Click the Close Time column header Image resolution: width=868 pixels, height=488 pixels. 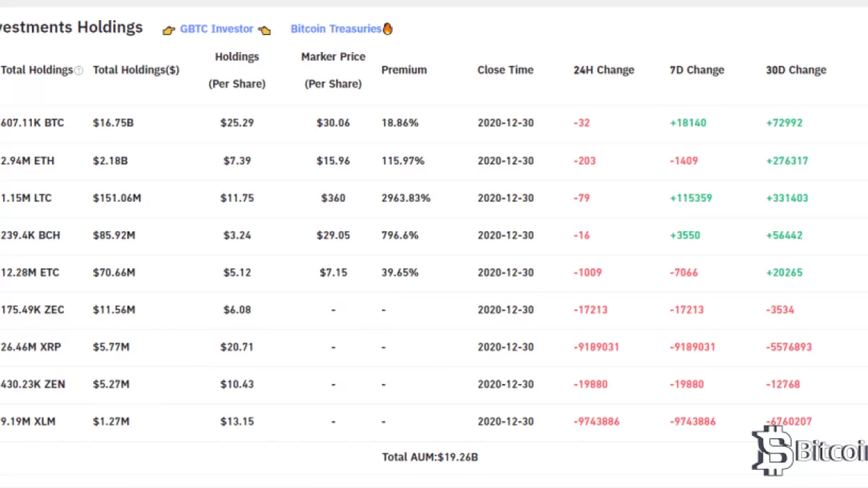tap(505, 70)
